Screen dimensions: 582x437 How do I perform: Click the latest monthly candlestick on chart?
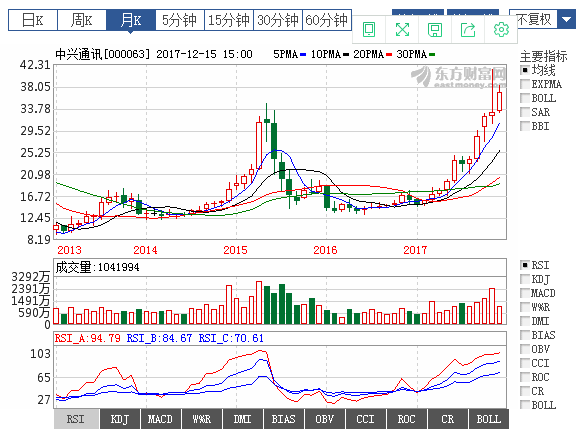pos(500,101)
